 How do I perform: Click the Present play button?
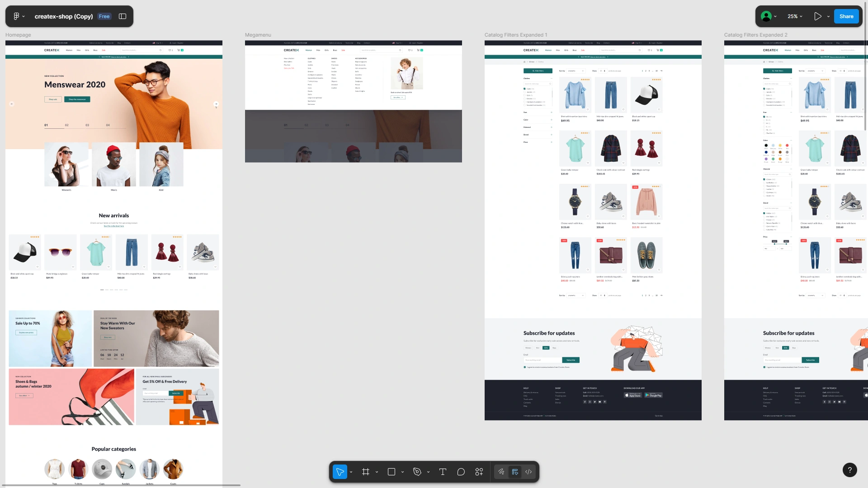[x=817, y=16]
